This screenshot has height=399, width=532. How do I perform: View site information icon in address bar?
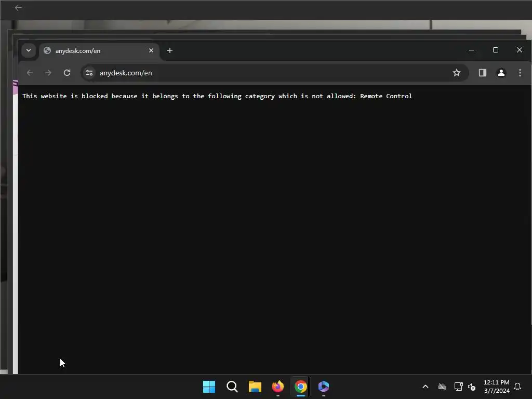point(89,73)
